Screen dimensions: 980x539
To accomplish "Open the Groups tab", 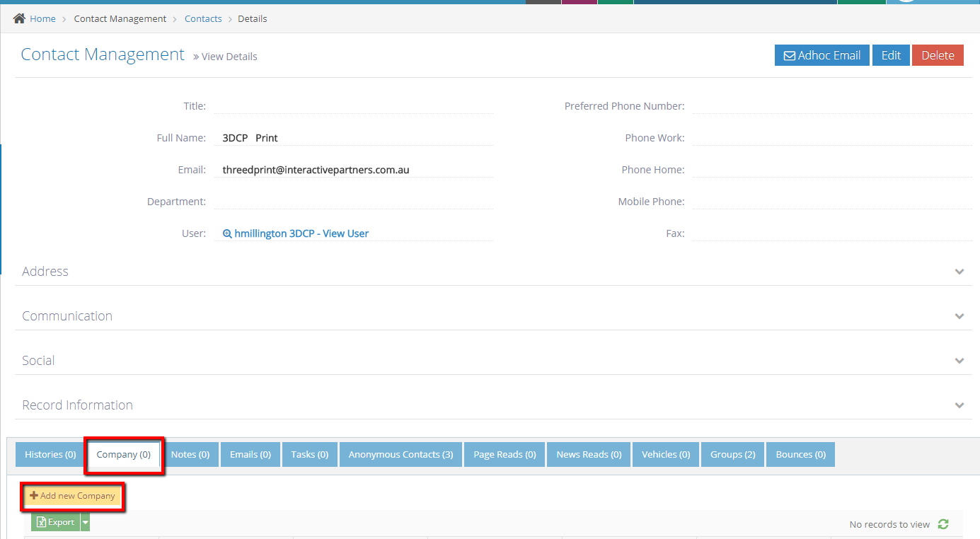I will 732,454.
